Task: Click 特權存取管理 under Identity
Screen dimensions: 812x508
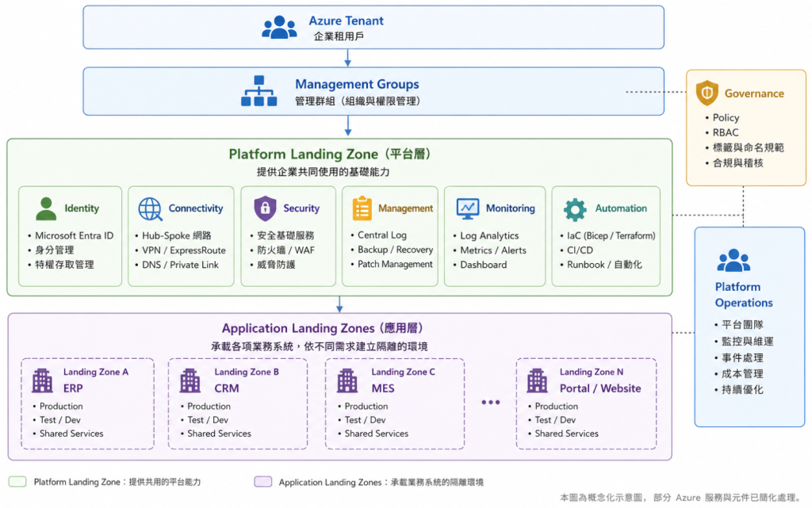Action: (64, 265)
